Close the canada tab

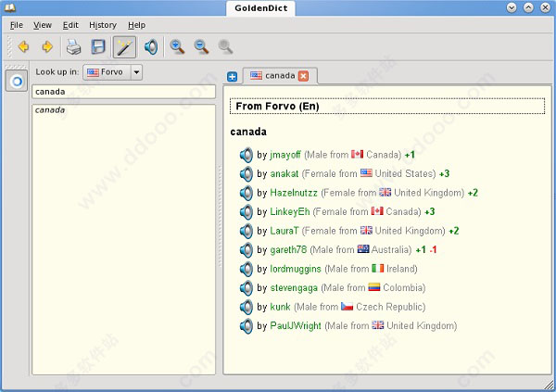coord(304,76)
